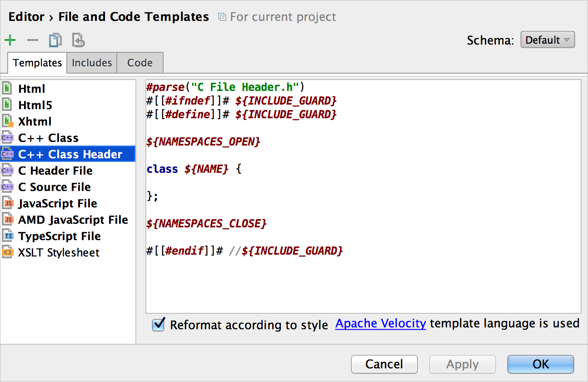
Task: Confirm changes with the OK button
Action: [540, 364]
